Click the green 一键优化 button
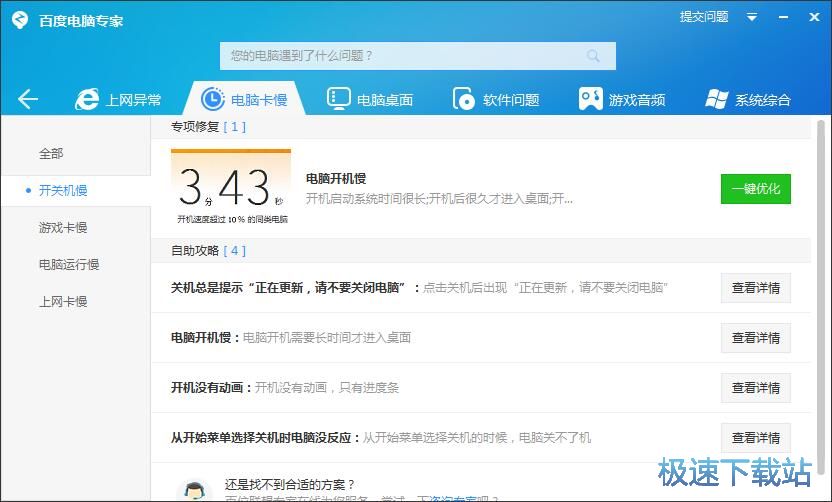The image size is (832, 502). pyautogui.click(x=756, y=189)
